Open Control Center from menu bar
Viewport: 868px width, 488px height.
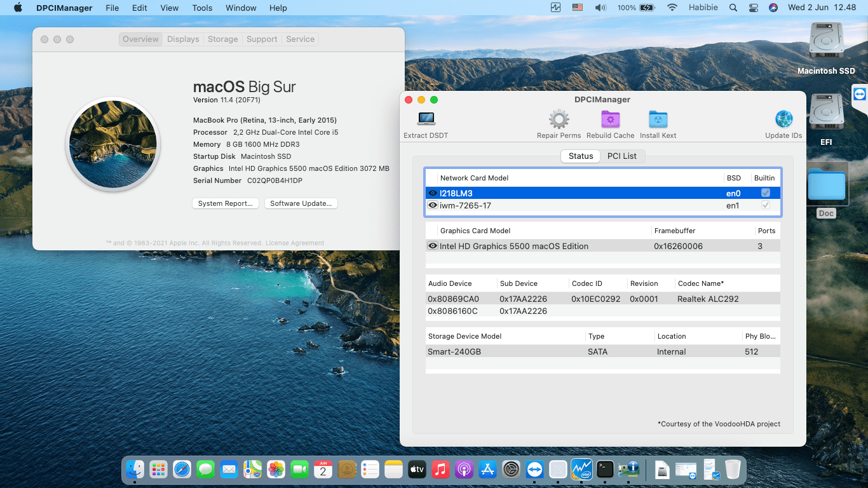(754, 8)
